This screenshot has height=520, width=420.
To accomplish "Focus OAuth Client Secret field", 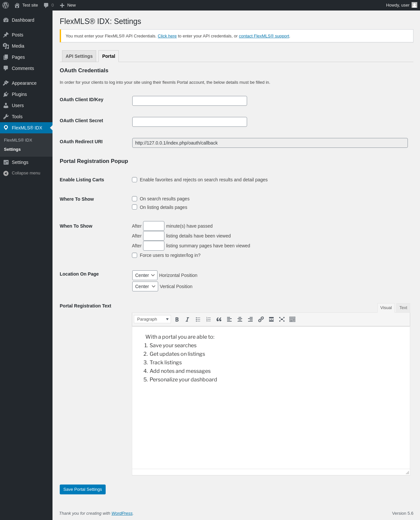I will pos(190,122).
